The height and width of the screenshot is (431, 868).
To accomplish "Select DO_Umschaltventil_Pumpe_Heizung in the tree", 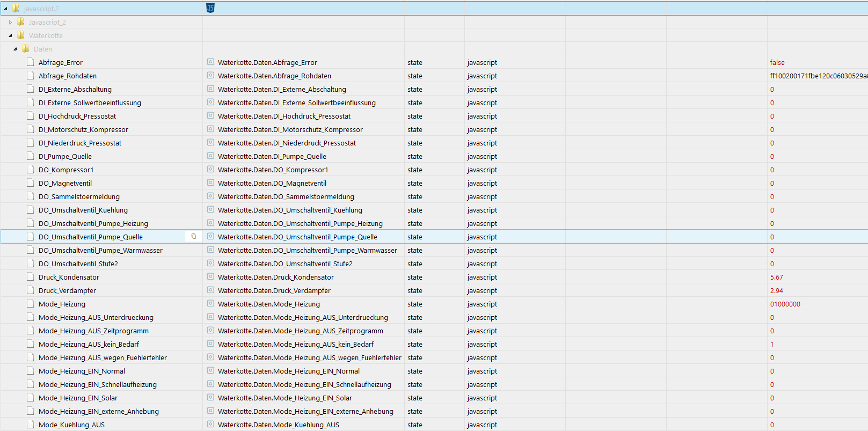I will [93, 223].
